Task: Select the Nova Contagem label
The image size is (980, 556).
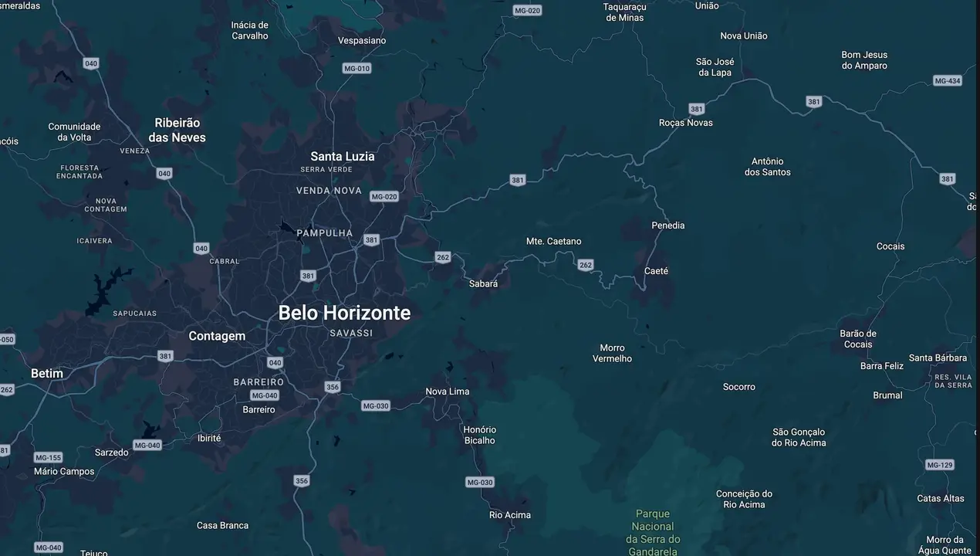Action: click(x=106, y=205)
